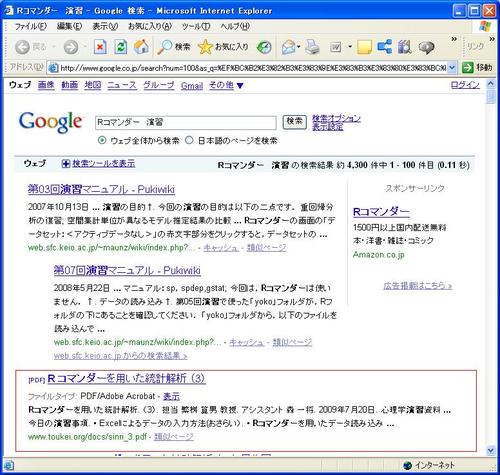
Task: Click the vertical scrollbar down arrow
Action: point(491,451)
